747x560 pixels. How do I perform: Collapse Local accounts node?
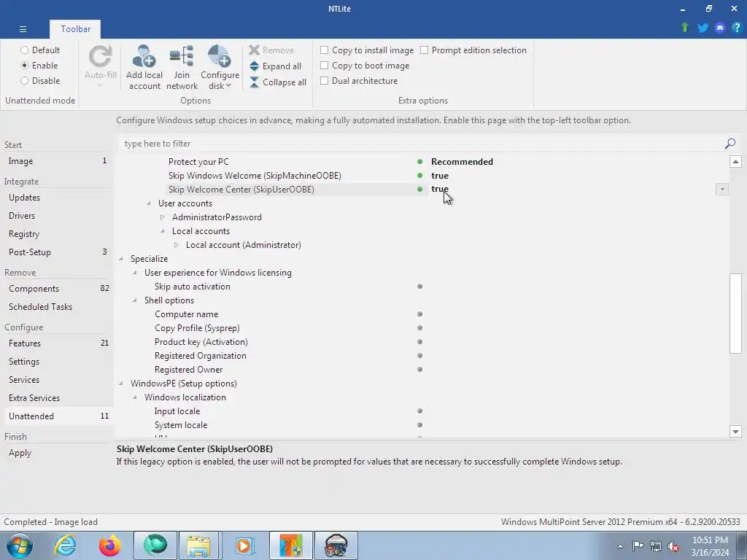tap(163, 231)
